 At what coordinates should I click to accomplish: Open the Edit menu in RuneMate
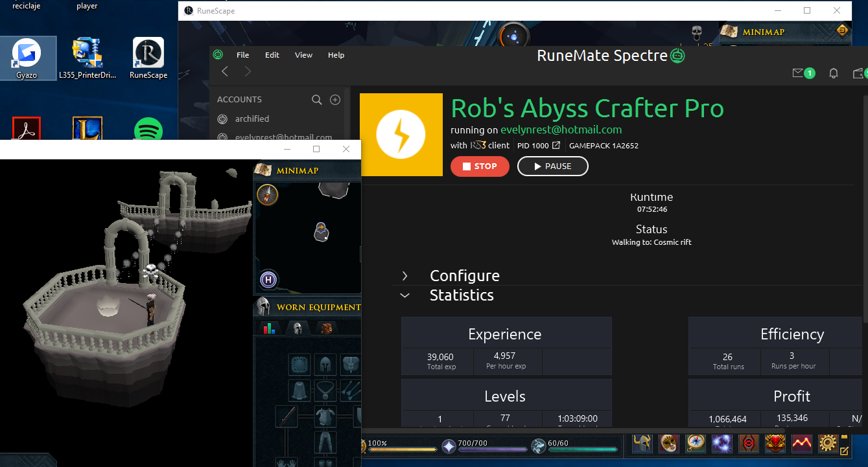tap(272, 55)
